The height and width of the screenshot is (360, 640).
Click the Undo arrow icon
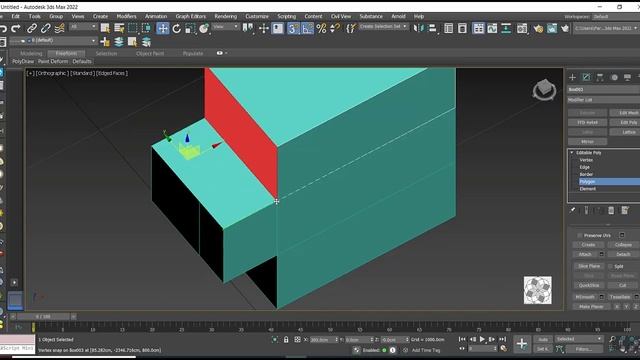[x=3, y=28]
